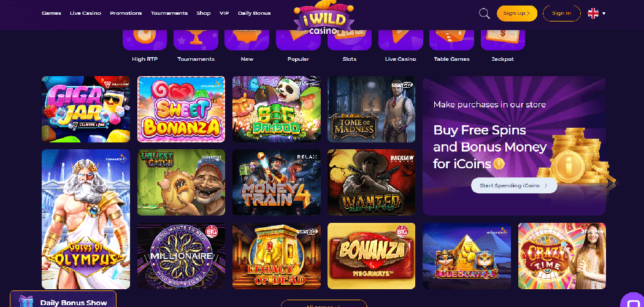Image resolution: width=644 pixels, height=307 pixels.
Task: Click the Sign Up button
Action: click(516, 14)
